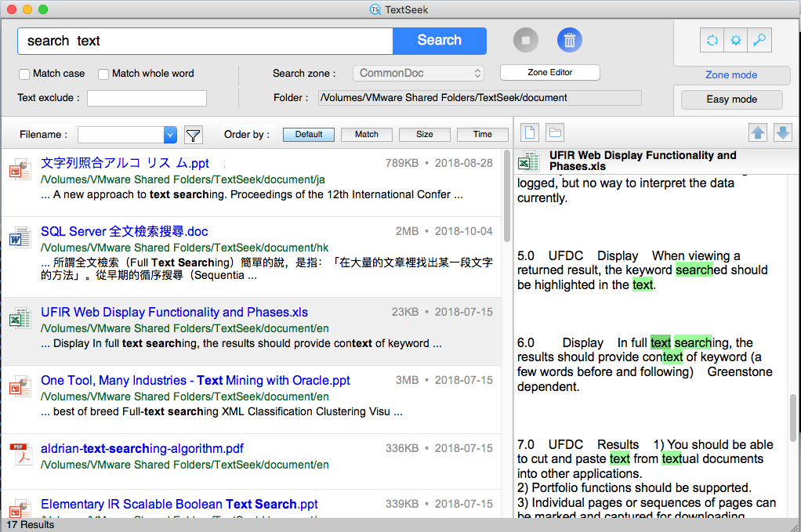801x532 pixels.
Task: Click PDF icon of aldrian-text-searching result
Action: click(20, 454)
